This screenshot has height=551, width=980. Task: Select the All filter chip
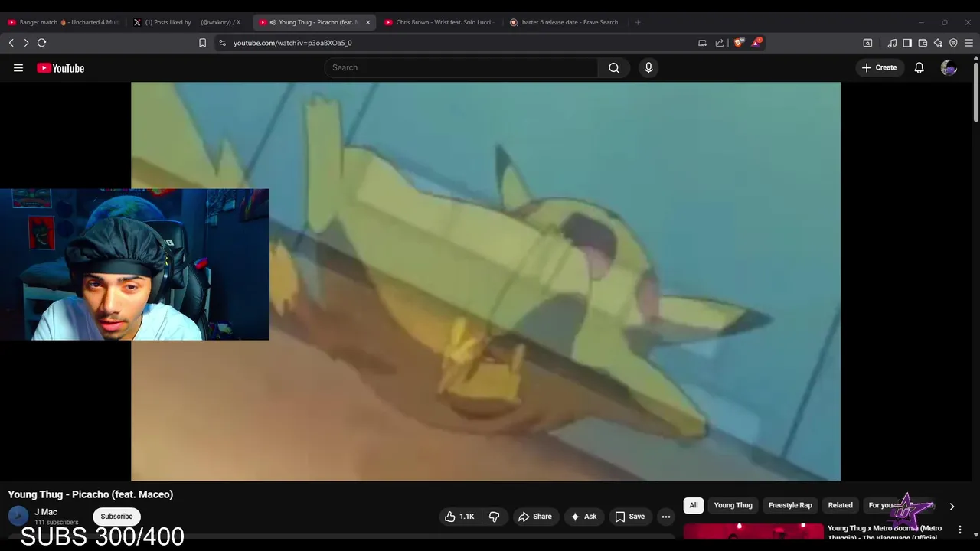(694, 505)
